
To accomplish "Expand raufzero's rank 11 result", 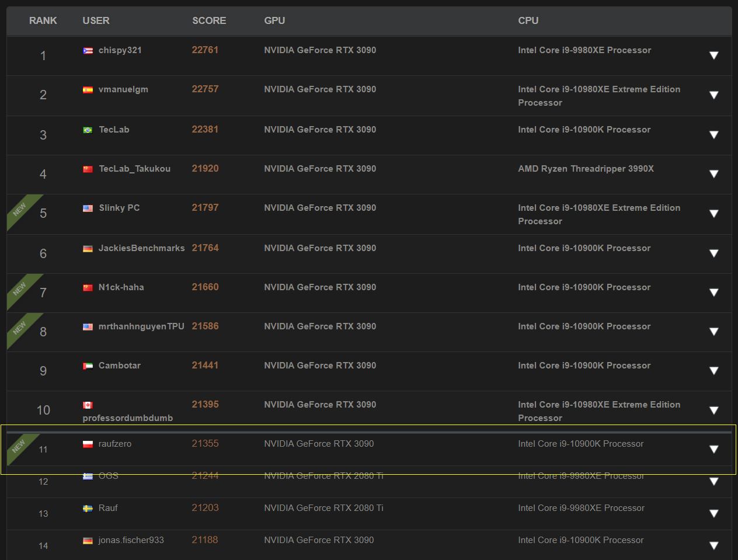I will (x=713, y=449).
